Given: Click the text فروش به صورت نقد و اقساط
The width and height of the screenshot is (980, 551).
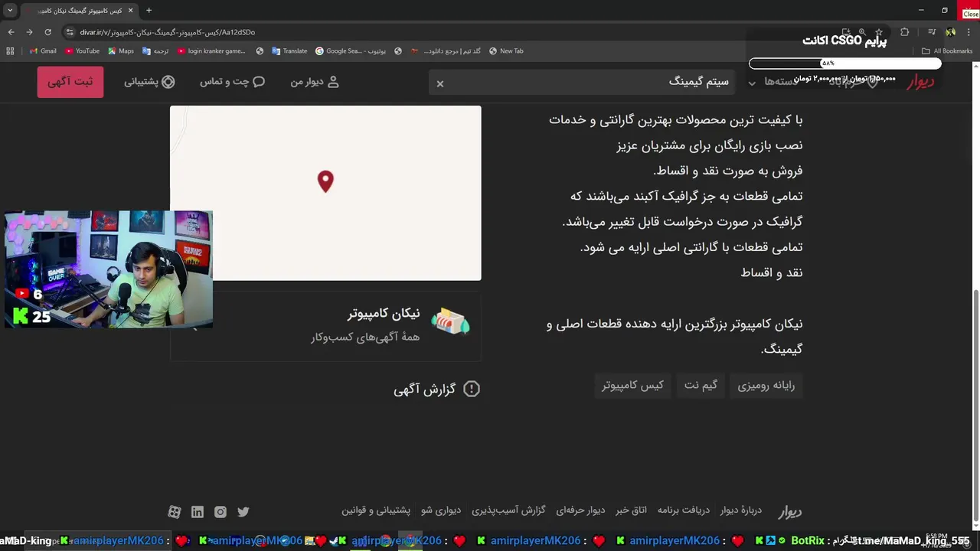Looking at the screenshot, I should click(x=728, y=171).
